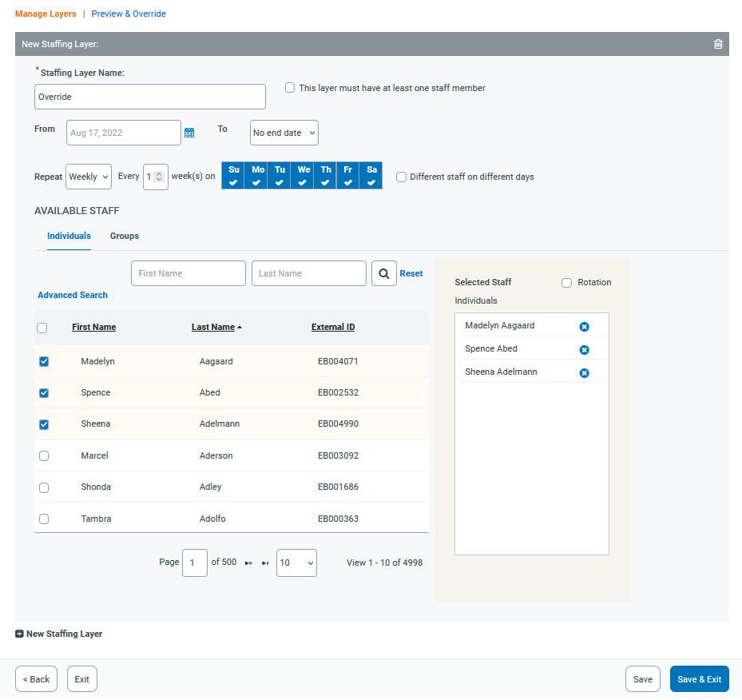
Task: Click the Staffing Layer Name field
Action: pyautogui.click(x=150, y=97)
